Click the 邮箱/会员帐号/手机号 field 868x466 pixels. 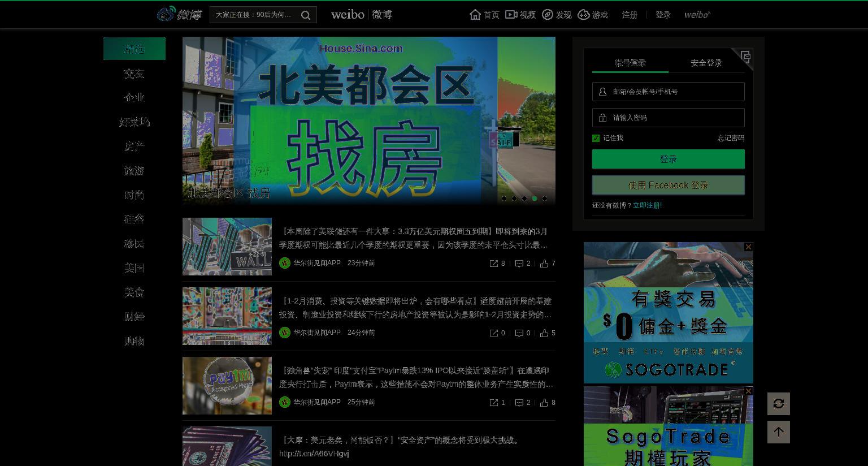(x=669, y=92)
